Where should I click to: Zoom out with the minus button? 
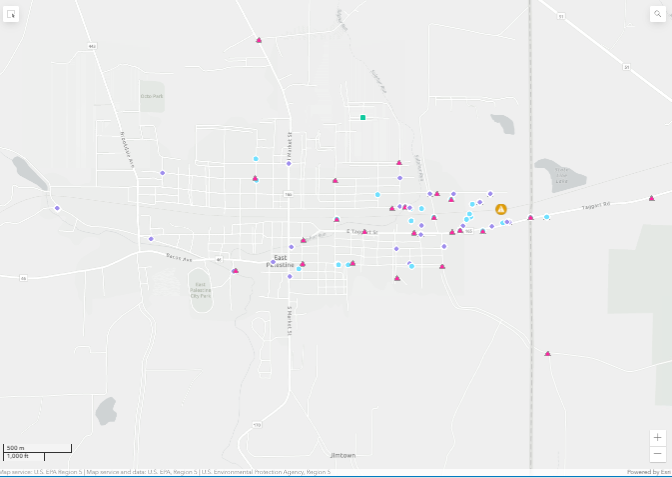(x=657, y=454)
